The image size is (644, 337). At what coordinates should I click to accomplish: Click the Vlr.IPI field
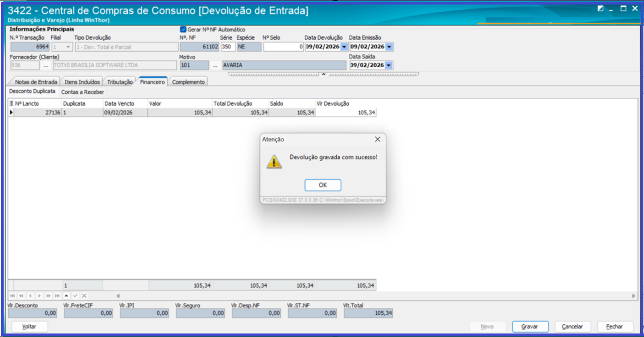click(x=144, y=313)
